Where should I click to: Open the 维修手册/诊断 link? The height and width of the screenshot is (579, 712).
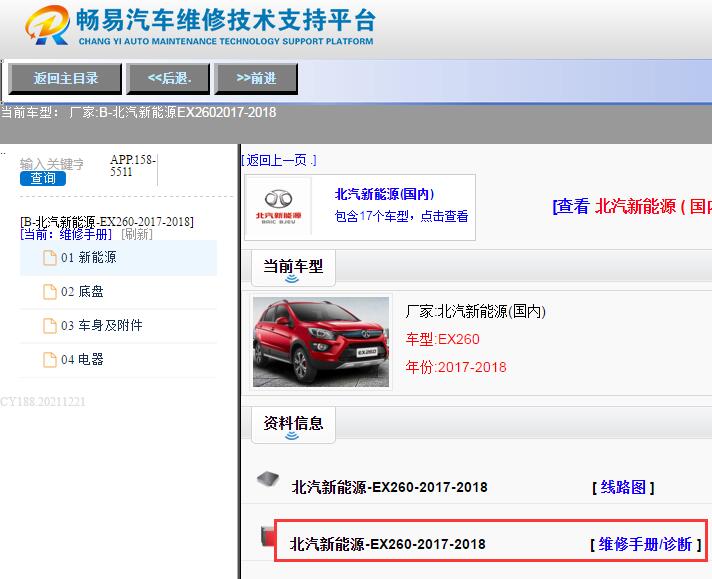pos(645,544)
